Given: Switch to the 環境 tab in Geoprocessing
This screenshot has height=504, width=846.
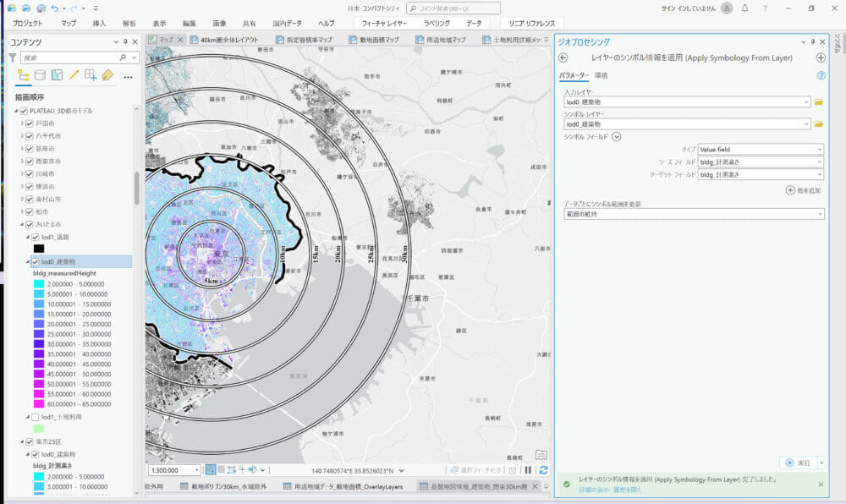Looking at the screenshot, I should pyautogui.click(x=601, y=75).
